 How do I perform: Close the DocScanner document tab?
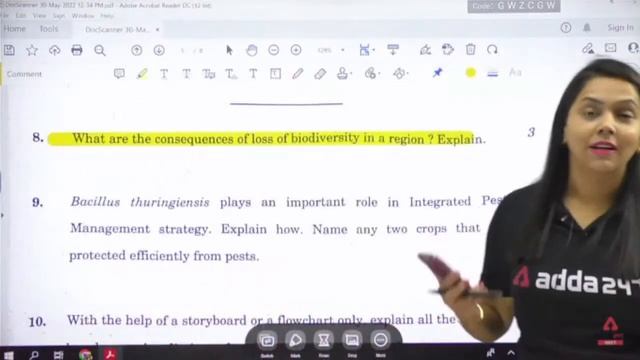(158, 29)
